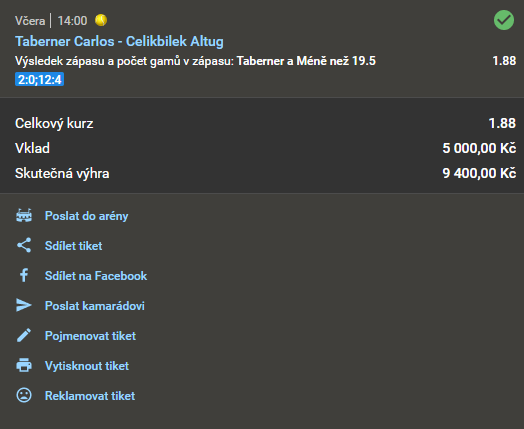Click the yellow tennis ball icon
Viewport: 524px width, 429px height.
point(101,20)
